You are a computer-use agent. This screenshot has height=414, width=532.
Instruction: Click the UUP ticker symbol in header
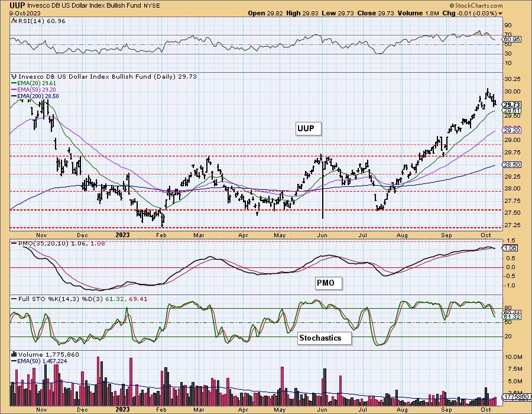[x=17, y=5]
